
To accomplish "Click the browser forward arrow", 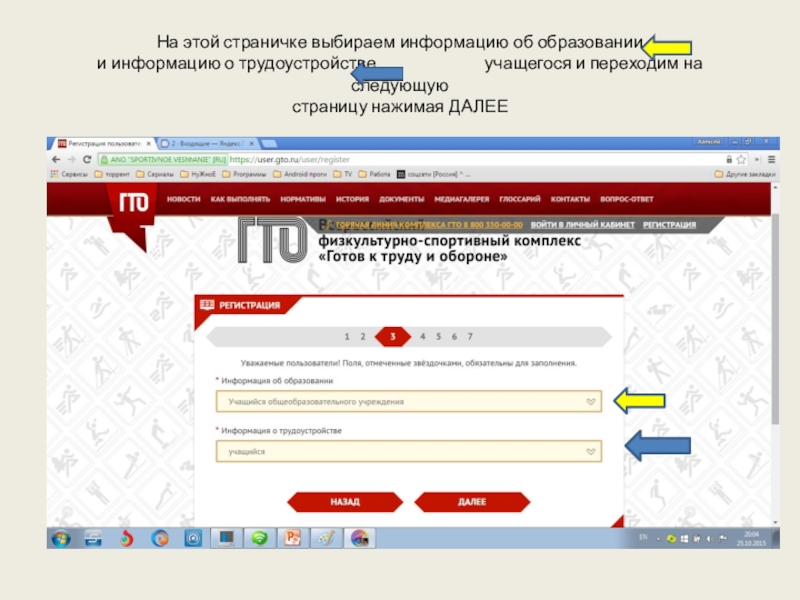I will pos(71,160).
